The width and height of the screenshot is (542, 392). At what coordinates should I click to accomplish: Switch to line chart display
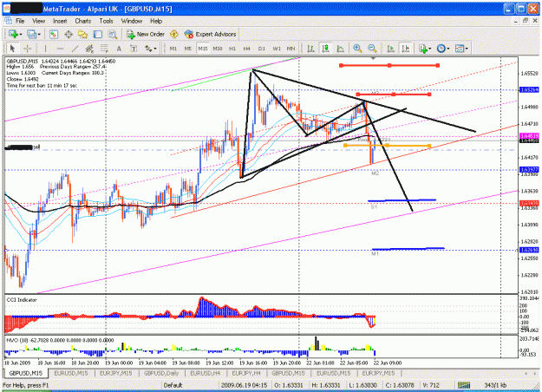point(341,49)
